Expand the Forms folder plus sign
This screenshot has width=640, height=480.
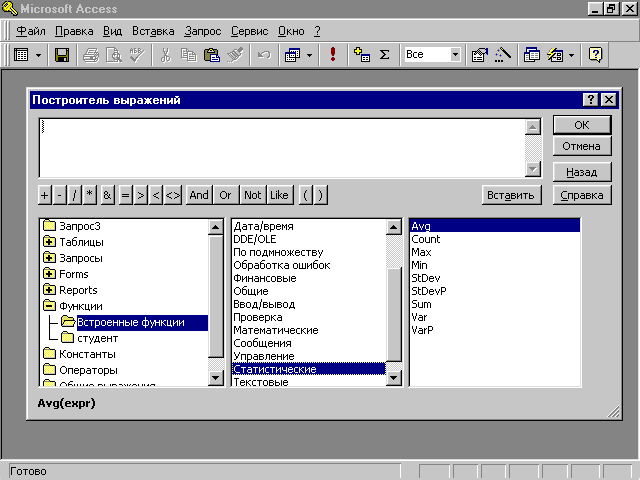49,273
